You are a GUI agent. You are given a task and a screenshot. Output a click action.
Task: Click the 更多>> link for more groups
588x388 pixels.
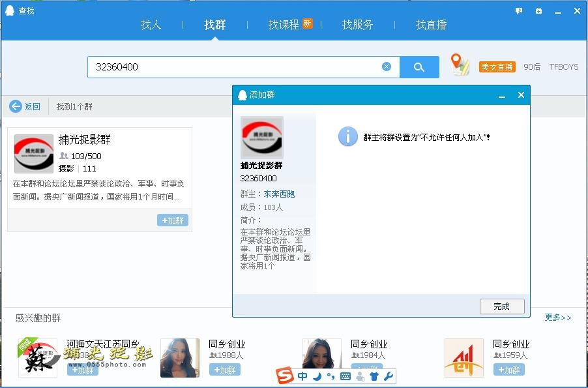click(558, 318)
